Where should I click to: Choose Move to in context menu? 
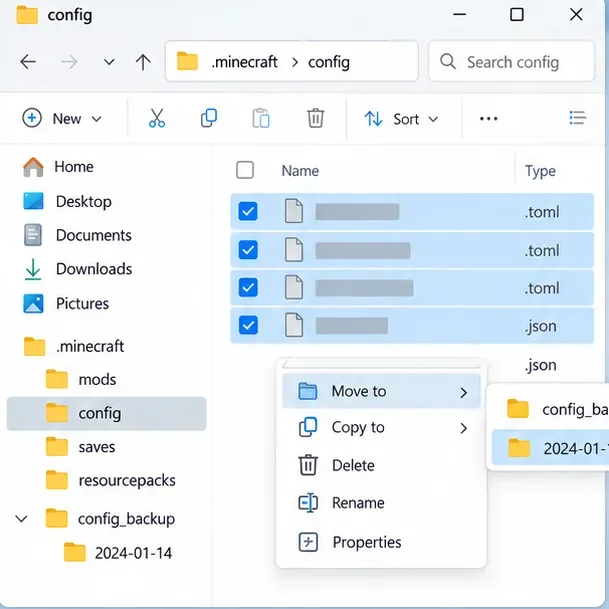(x=381, y=391)
